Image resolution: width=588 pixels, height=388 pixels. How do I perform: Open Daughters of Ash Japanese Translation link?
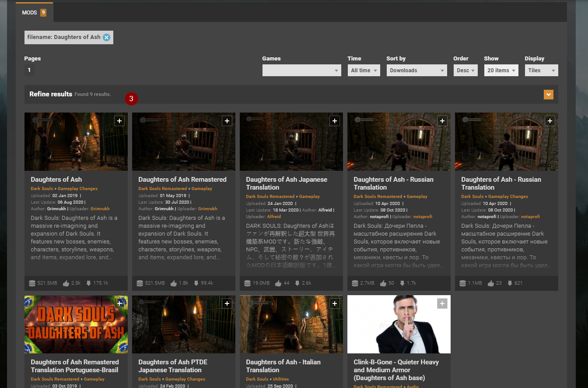pos(287,183)
